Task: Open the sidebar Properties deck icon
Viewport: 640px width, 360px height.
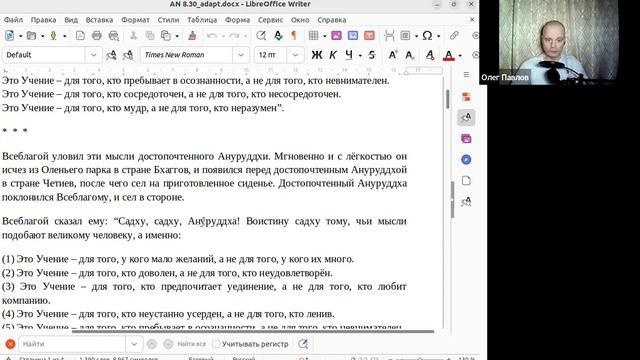Action: (x=466, y=97)
